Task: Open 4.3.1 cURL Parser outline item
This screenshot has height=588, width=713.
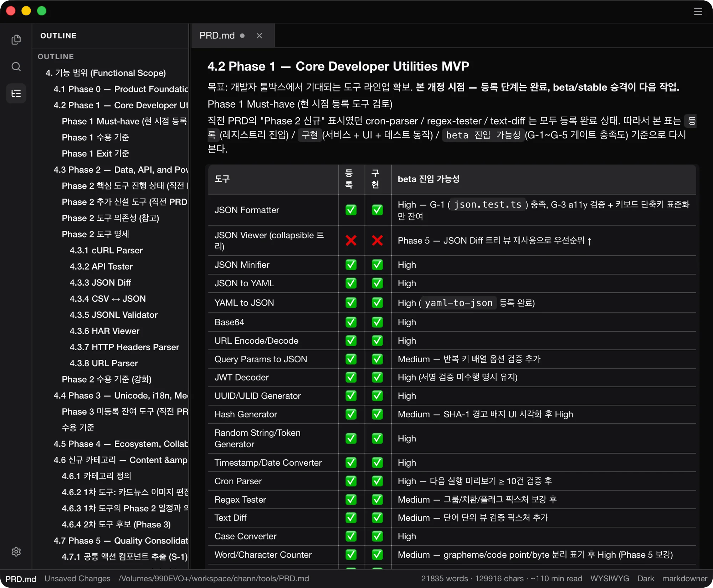Action: [x=106, y=250]
